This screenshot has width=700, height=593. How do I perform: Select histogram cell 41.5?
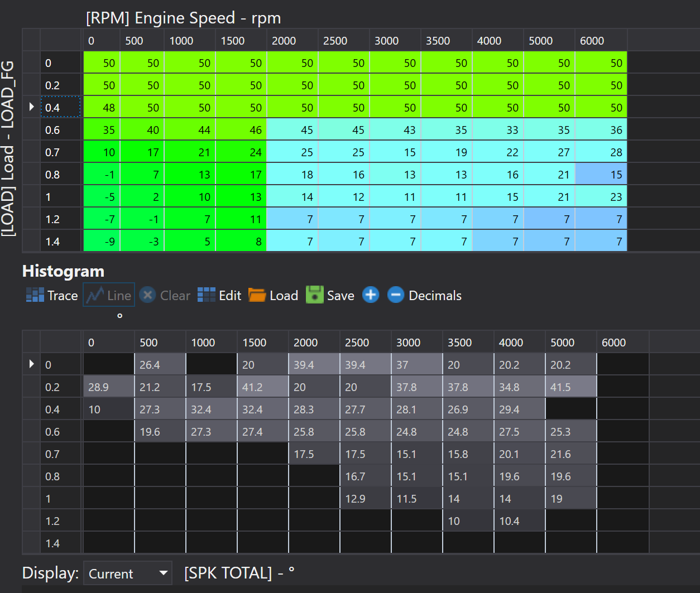click(571, 387)
